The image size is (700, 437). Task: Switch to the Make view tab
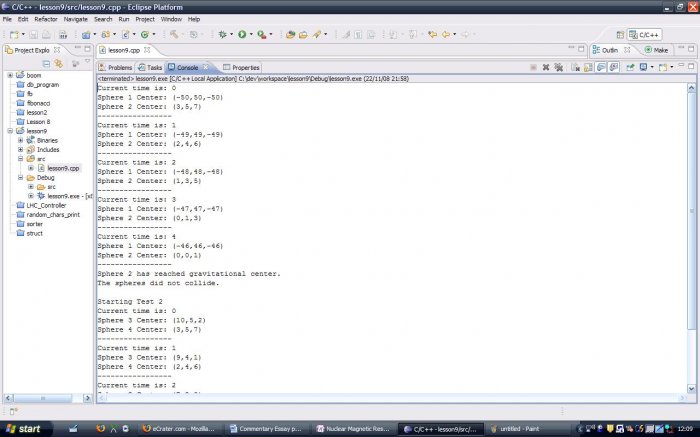pyautogui.click(x=657, y=50)
